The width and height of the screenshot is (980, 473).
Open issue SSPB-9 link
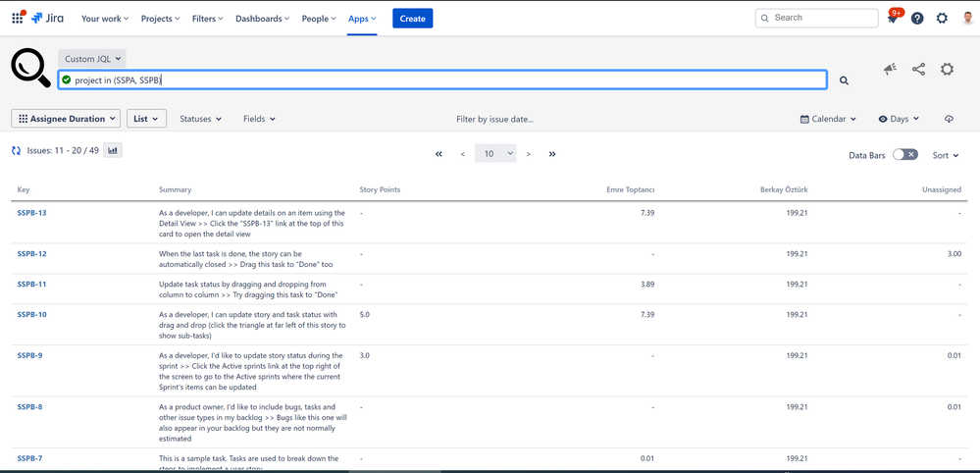(30, 355)
